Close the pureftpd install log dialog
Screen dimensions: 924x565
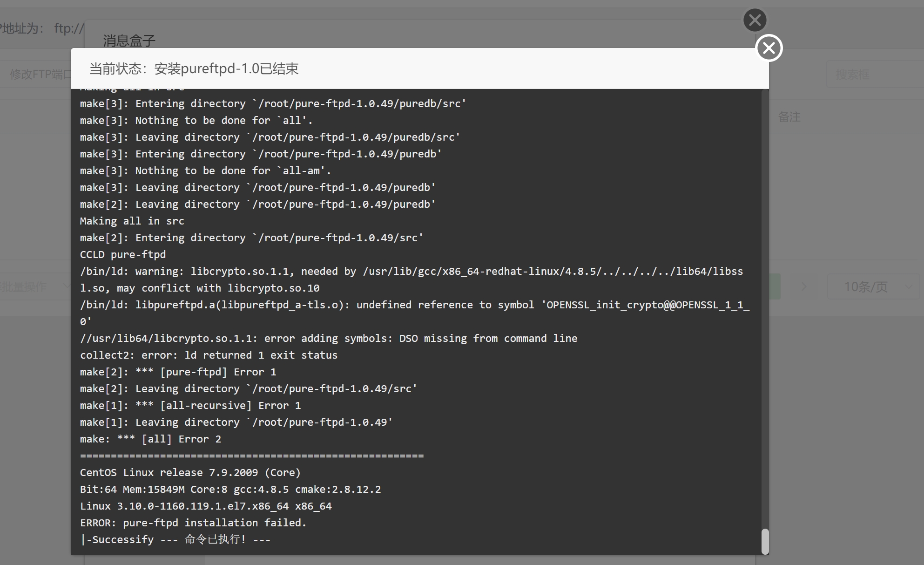769,48
